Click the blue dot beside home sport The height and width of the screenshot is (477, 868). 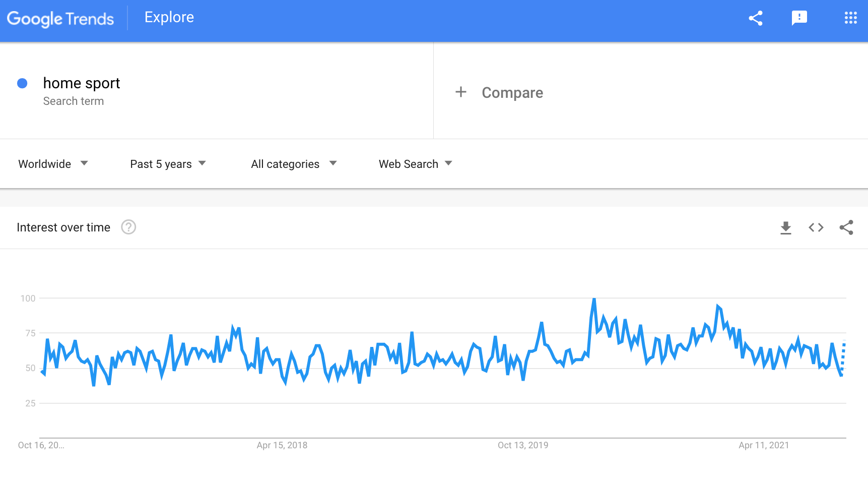tap(22, 83)
